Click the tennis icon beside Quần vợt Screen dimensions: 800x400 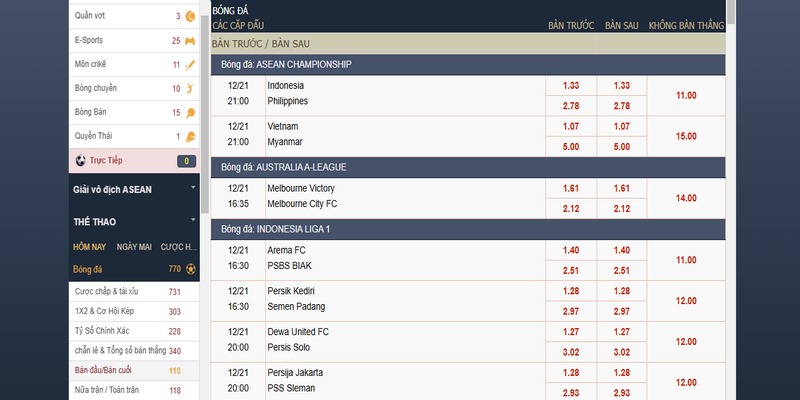(x=190, y=16)
